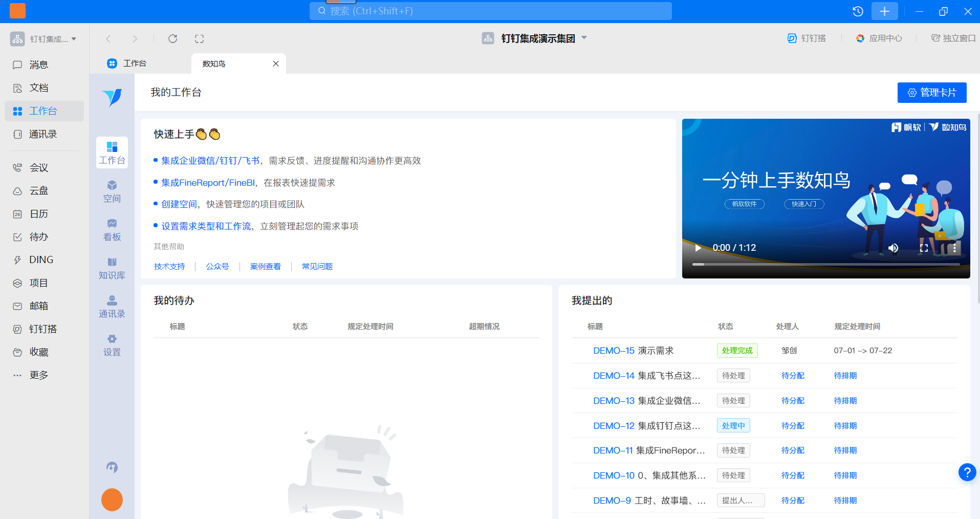Open 通讯录 in the DingTalk left sidebar
The height and width of the screenshot is (519, 980).
(x=43, y=134)
